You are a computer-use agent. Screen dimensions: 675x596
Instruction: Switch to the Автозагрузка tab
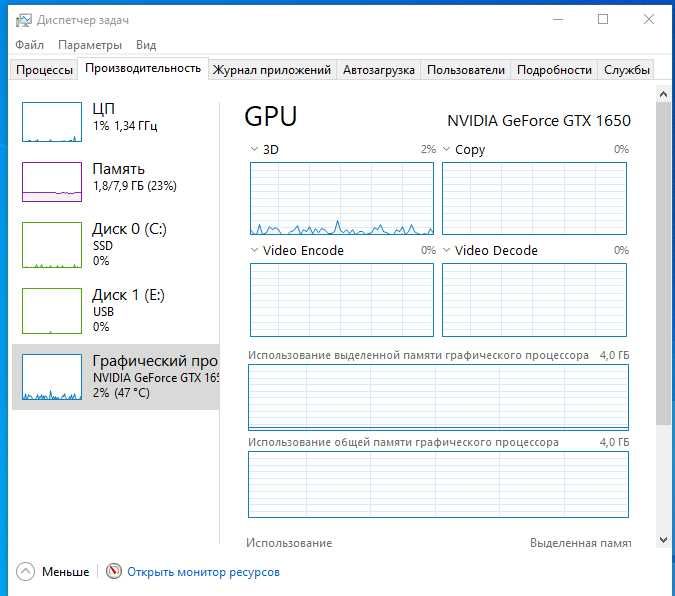point(379,70)
